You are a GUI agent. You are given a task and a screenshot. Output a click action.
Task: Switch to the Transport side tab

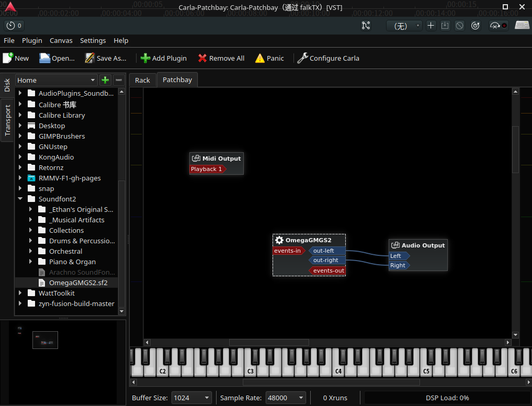click(x=7, y=120)
